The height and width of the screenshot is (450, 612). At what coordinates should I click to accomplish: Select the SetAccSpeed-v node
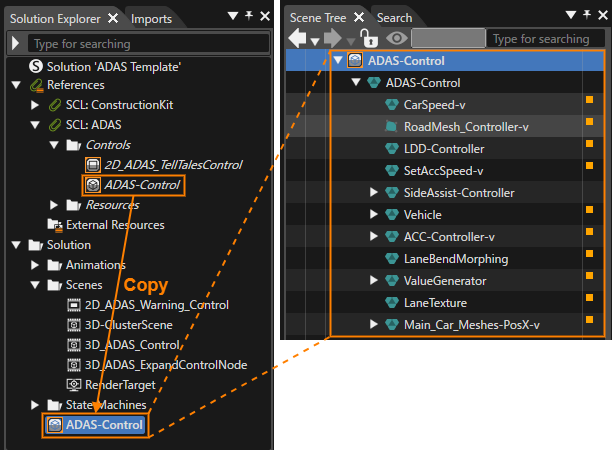click(443, 171)
